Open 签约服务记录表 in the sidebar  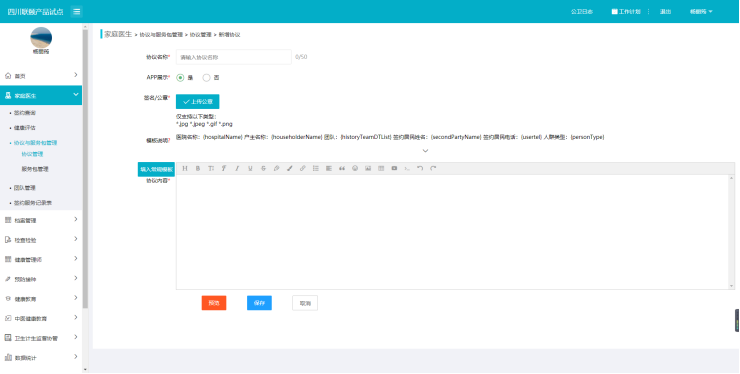click(33, 203)
